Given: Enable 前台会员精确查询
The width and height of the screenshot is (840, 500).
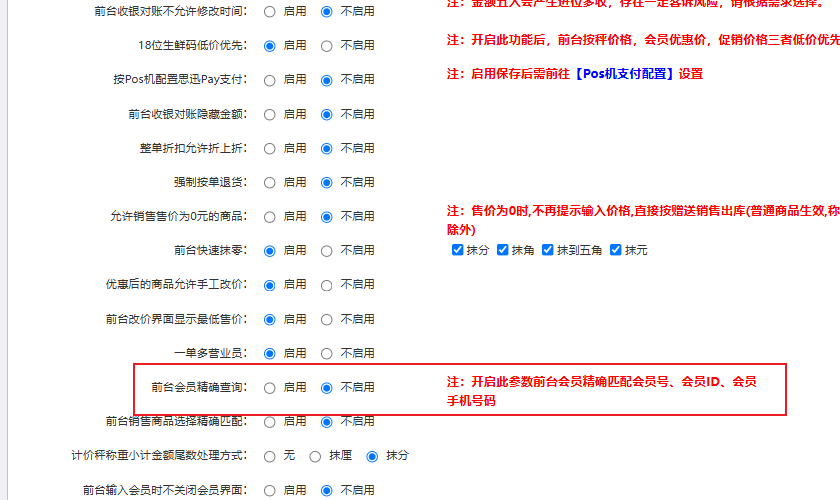Looking at the screenshot, I should click(270, 388).
